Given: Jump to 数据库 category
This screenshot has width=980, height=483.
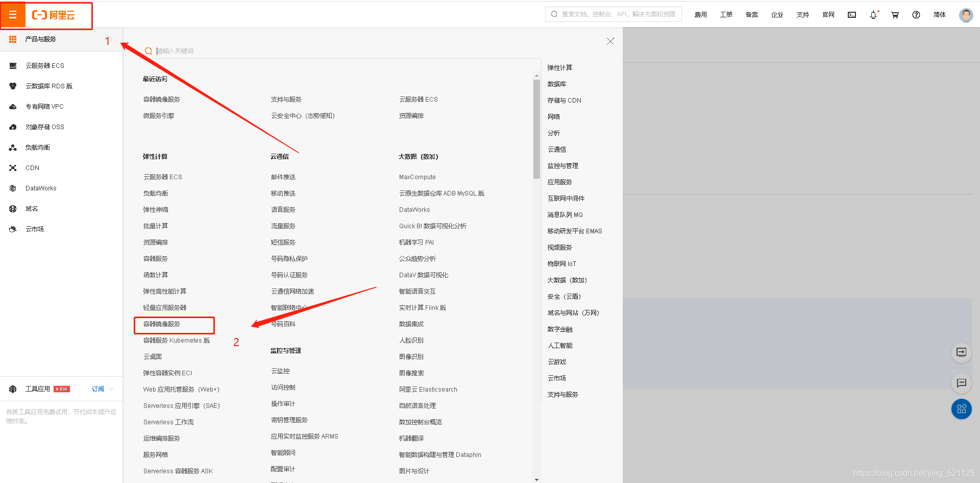Looking at the screenshot, I should pos(557,84).
